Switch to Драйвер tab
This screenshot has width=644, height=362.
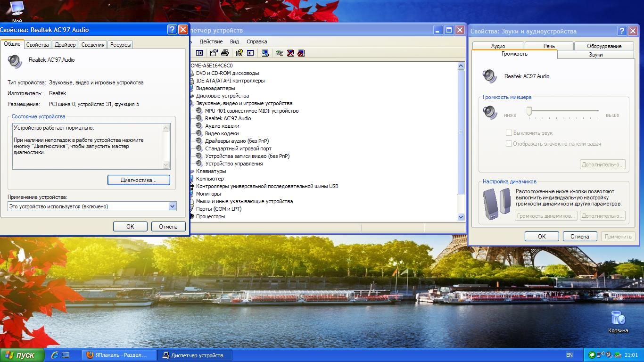click(x=65, y=45)
